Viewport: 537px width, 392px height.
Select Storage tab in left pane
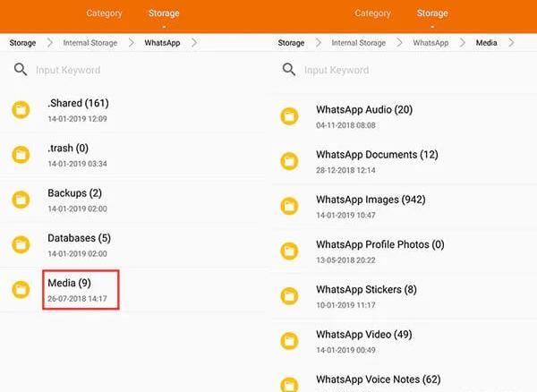click(x=164, y=13)
